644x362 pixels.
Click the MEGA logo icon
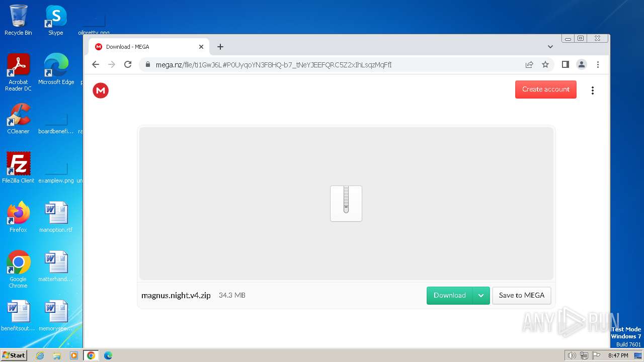[101, 90]
